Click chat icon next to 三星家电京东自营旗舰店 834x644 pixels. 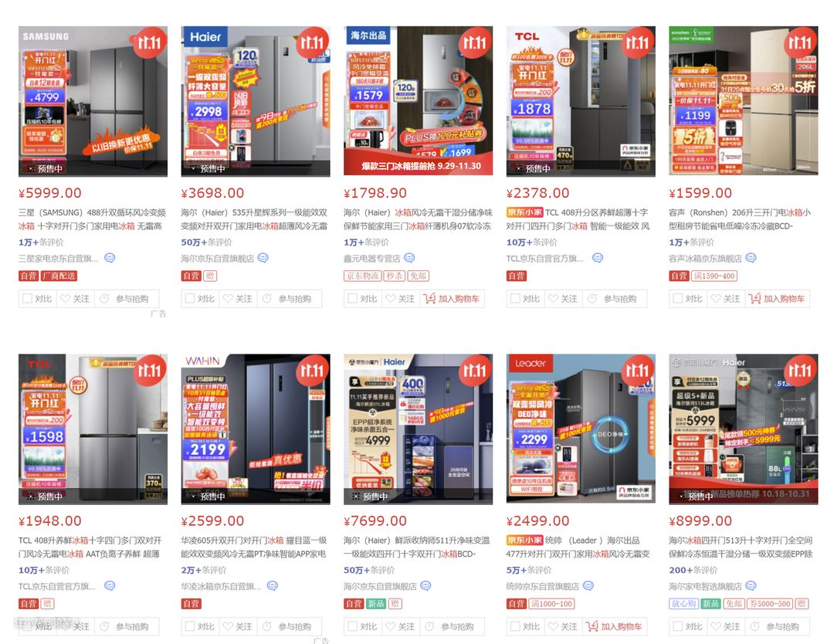[x=110, y=258]
